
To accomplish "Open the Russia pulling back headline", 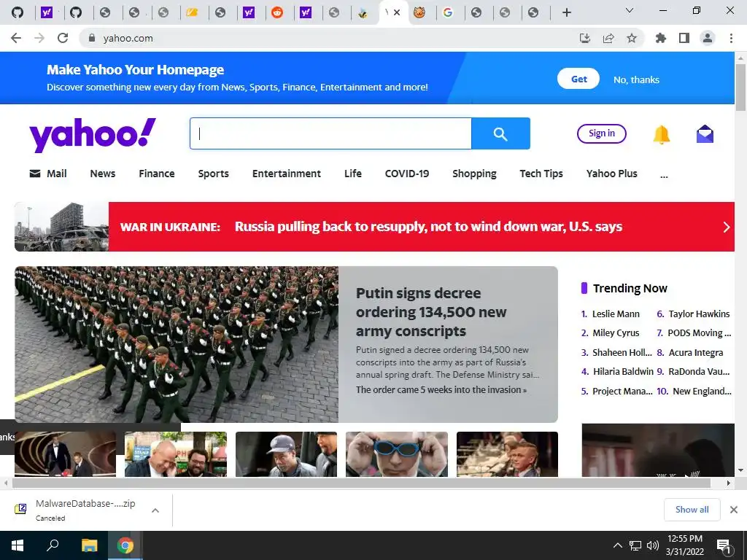I will point(428,227).
